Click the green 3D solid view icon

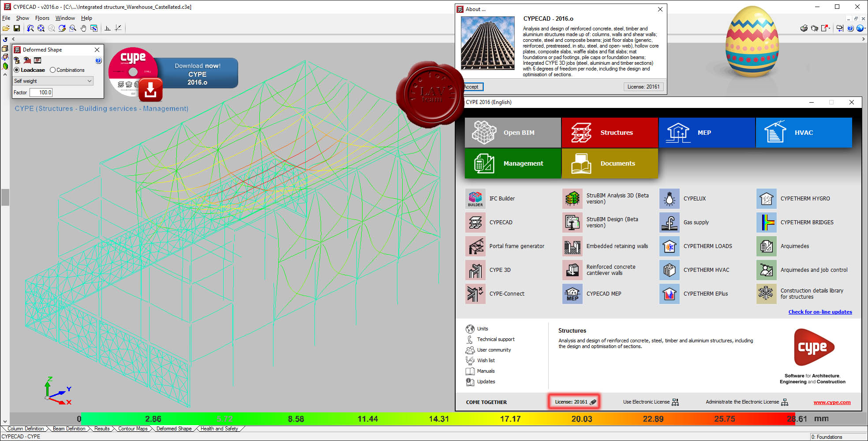click(x=5, y=66)
